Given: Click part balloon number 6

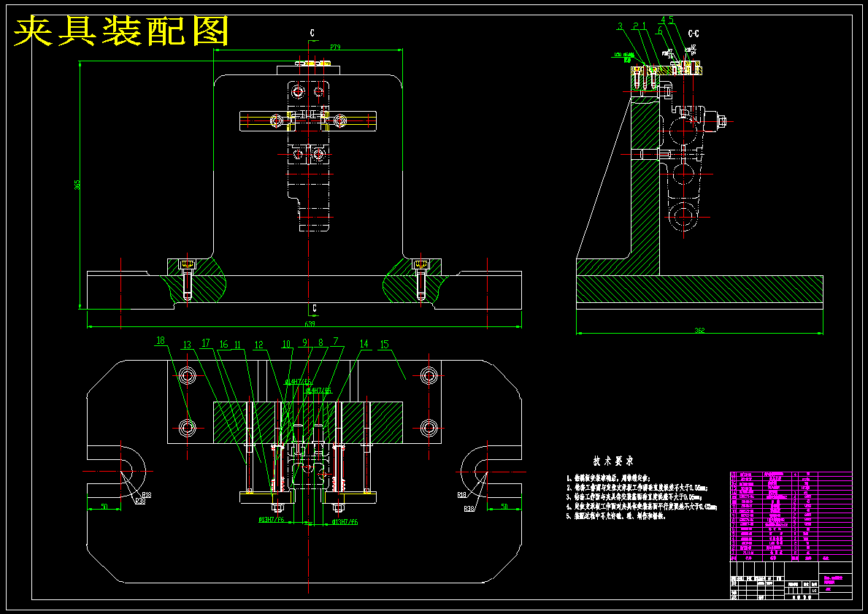Looking at the screenshot, I should point(660,31).
